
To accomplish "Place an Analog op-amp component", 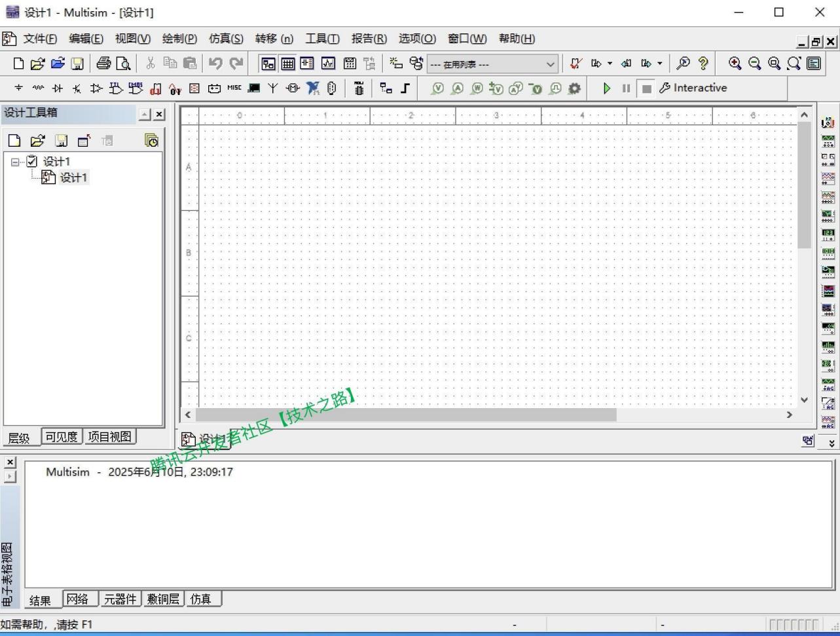I will 97,88.
